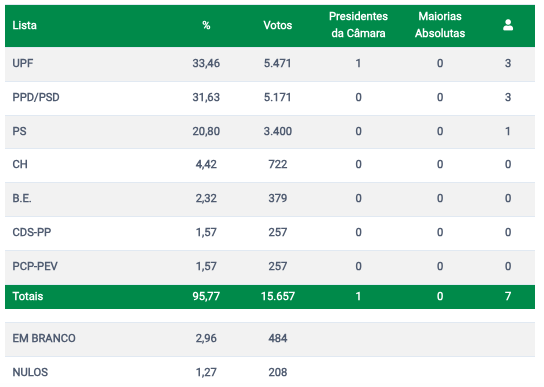Click the PCP-PEV party name
Image resolution: width=544 pixels, height=387 pixels.
click(35, 266)
